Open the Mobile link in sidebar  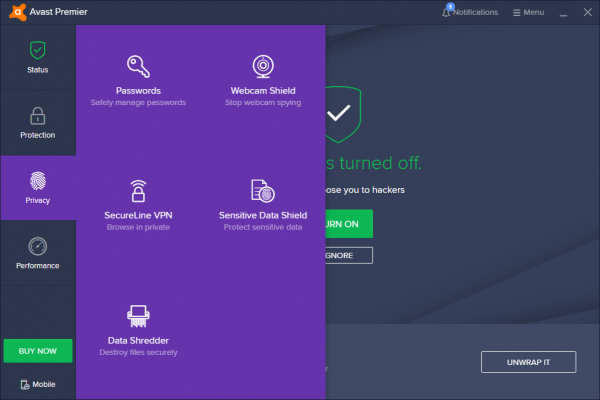(x=38, y=384)
